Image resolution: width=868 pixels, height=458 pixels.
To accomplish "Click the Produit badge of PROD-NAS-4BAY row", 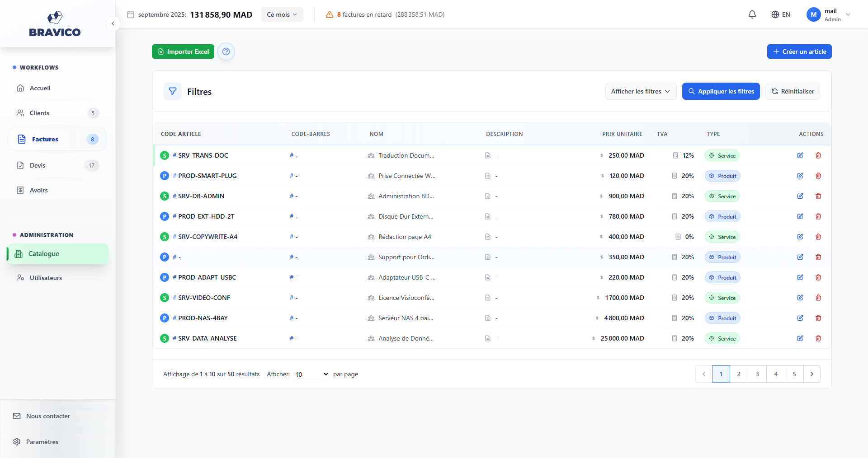I will pos(722,318).
